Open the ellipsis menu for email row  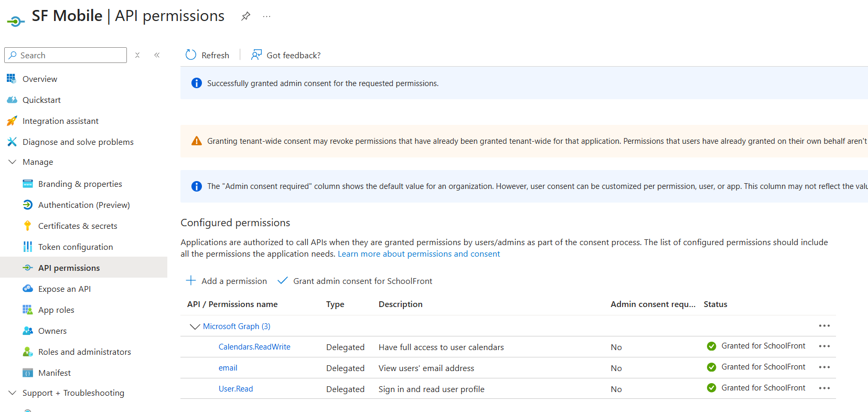click(x=824, y=367)
